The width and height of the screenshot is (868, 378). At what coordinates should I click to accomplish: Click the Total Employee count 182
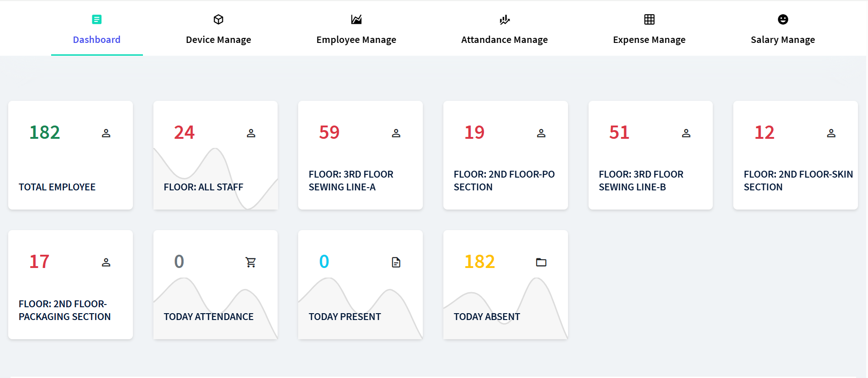click(x=45, y=132)
